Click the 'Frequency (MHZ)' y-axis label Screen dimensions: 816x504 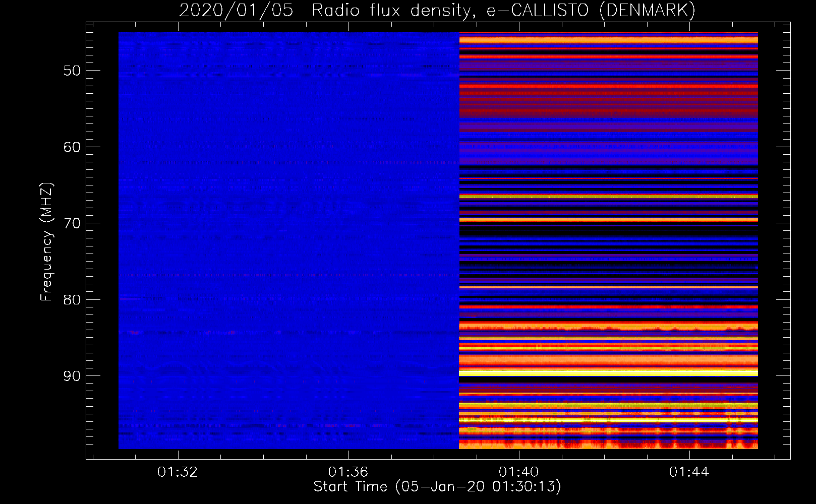[x=46, y=242]
